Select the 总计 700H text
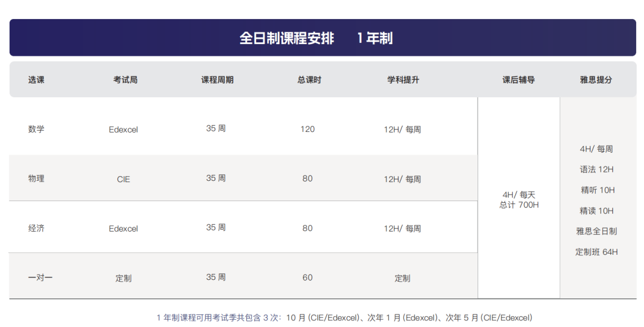 [x=519, y=205]
